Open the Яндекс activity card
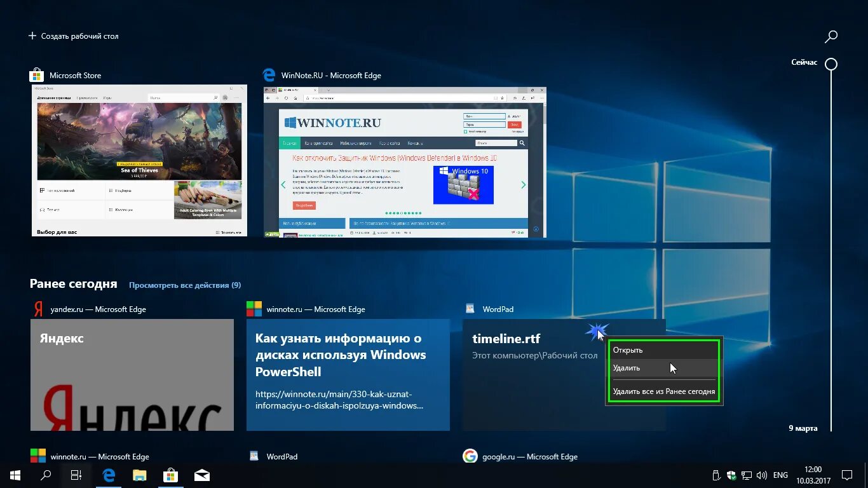This screenshot has width=868, height=488. [132, 375]
